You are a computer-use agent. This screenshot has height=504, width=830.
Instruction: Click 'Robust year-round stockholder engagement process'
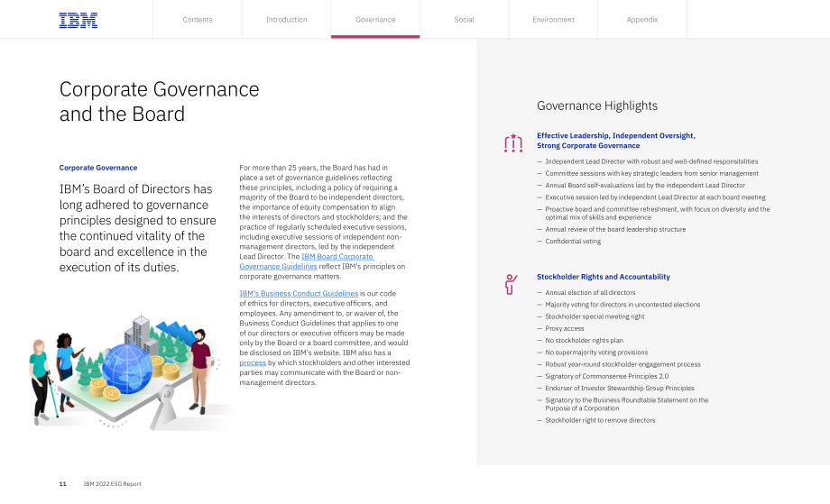[x=623, y=364]
